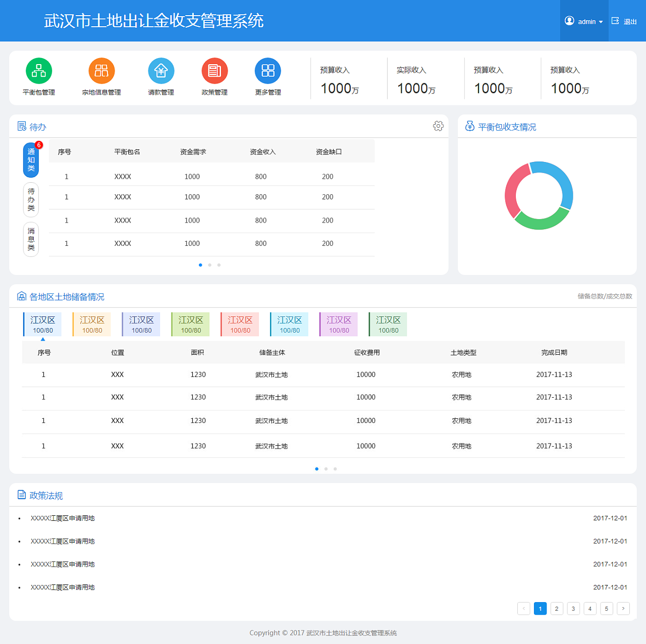Open the 政策管理 red icon

click(x=214, y=71)
